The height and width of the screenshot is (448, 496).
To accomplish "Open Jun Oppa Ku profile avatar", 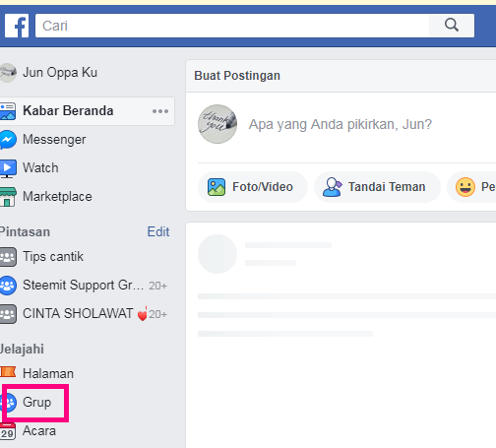I will [x=8, y=73].
